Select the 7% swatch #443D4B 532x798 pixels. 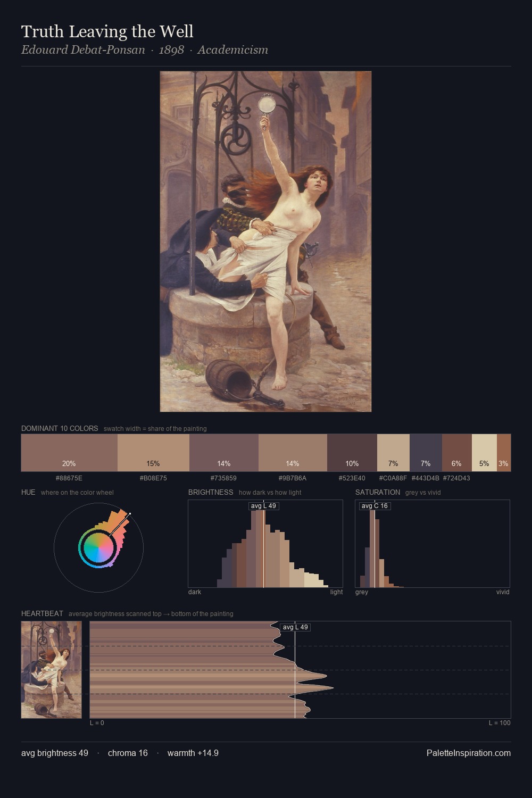tap(426, 453)
